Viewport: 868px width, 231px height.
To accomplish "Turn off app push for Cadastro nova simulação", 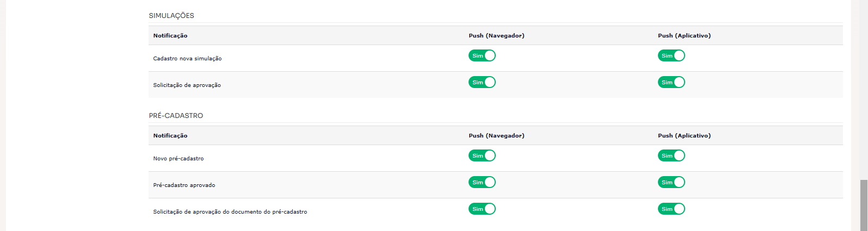I will [671, 55].
